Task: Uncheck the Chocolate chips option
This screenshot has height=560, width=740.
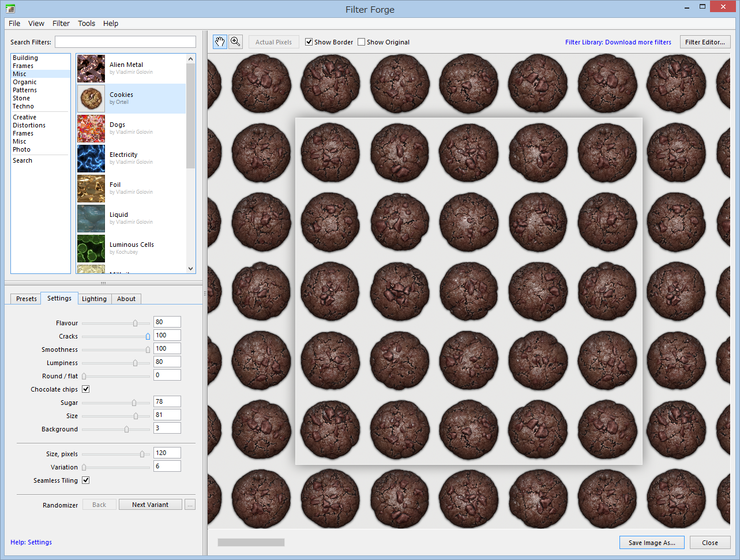Action: click(86, 389)
